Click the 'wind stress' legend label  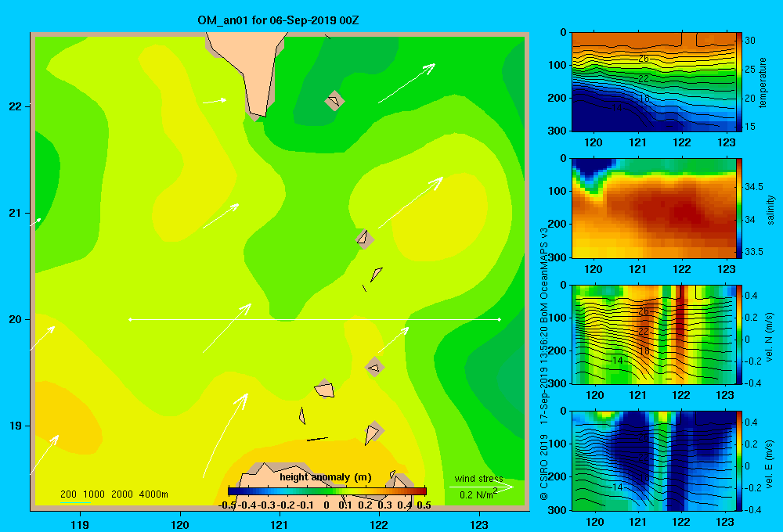pos(478,478)
